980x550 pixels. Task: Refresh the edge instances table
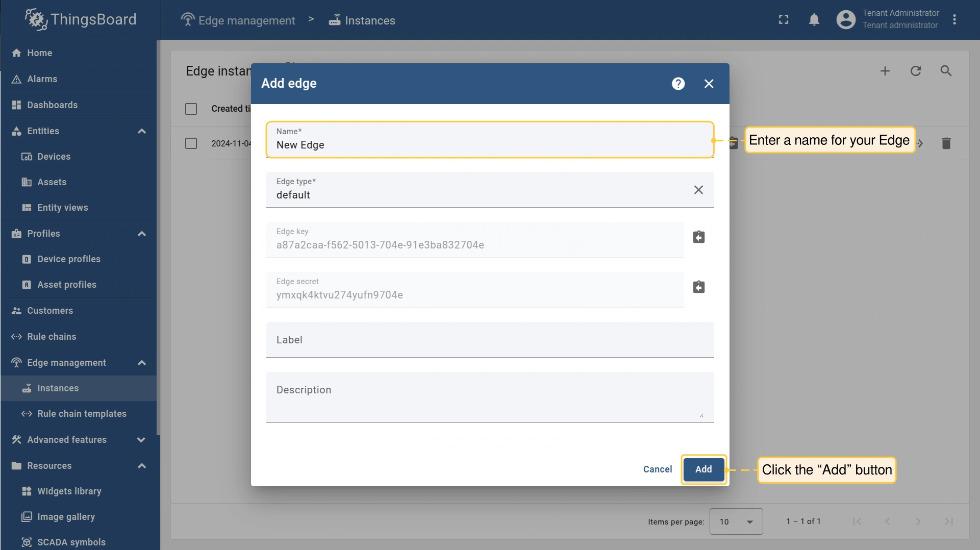click(916, 71)
